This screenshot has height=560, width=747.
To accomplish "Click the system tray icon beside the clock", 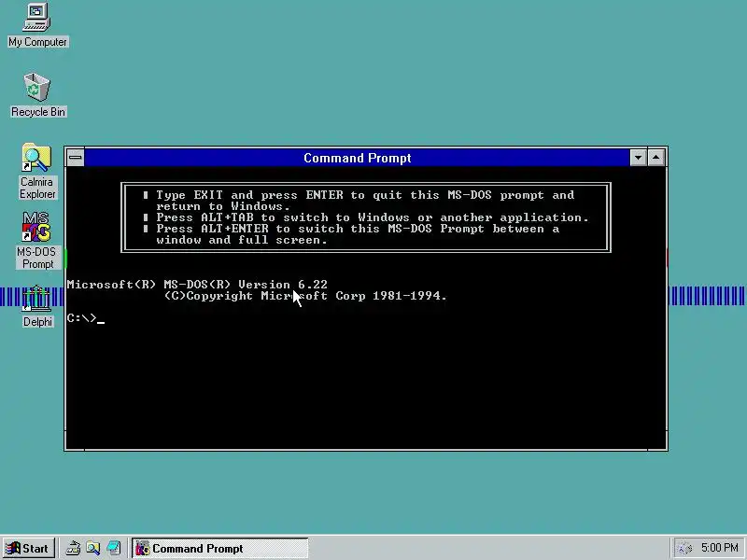I will tap(685, 549).
